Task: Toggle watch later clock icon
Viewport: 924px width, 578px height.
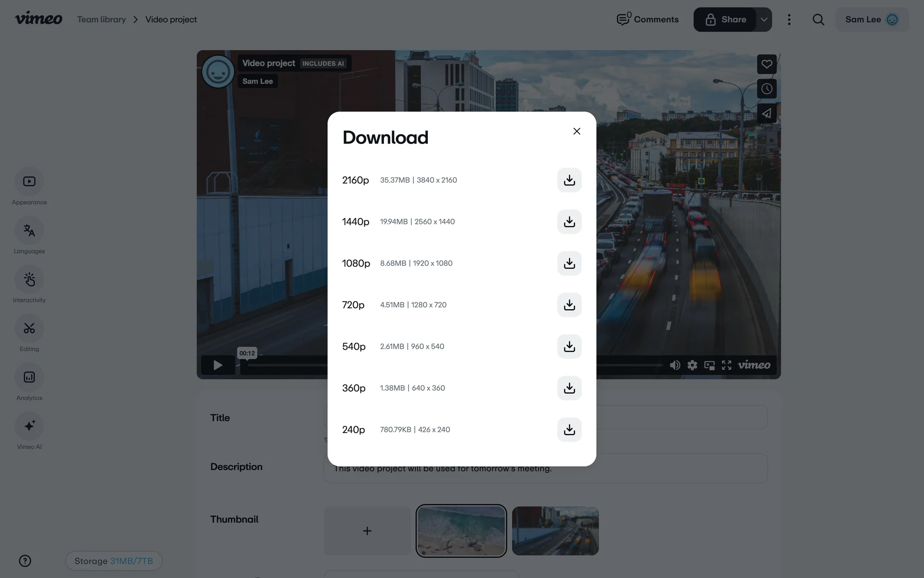Action: (x=767, y=89)
